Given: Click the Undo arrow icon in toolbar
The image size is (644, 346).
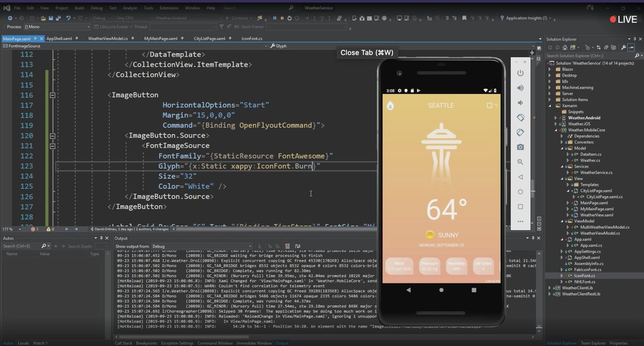Looking at the screenshot, I should (x=69, y=18).
